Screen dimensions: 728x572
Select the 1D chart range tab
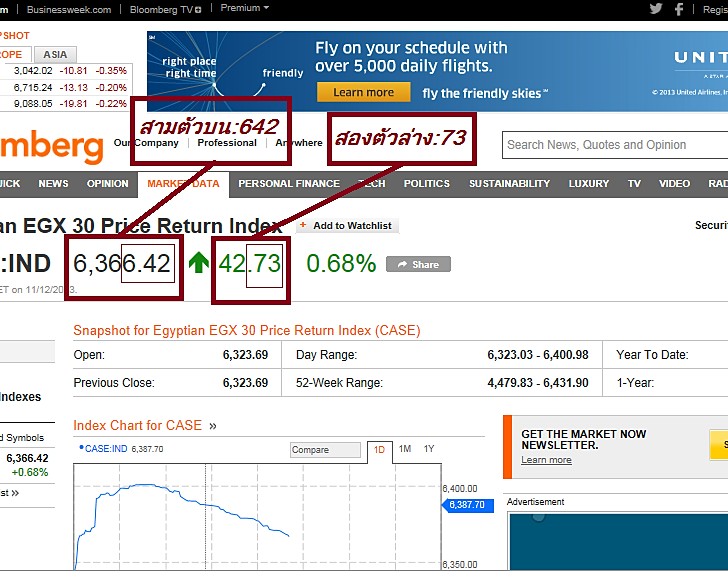click(379, 449)
